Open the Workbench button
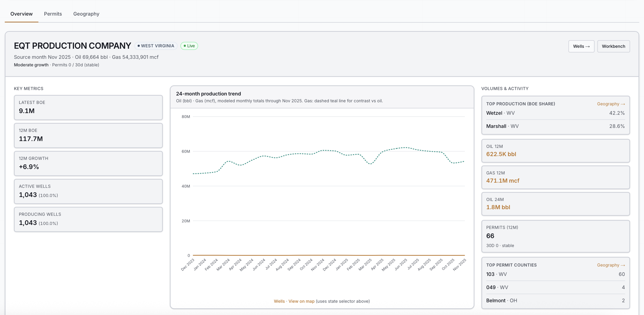The image size is (644, 315). pos(613,46)
